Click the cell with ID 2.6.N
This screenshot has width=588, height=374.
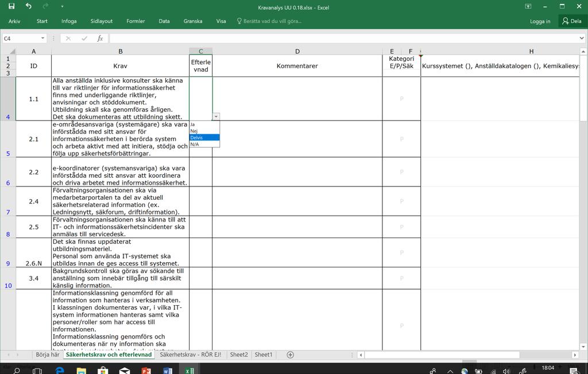(x=34, y=252)
